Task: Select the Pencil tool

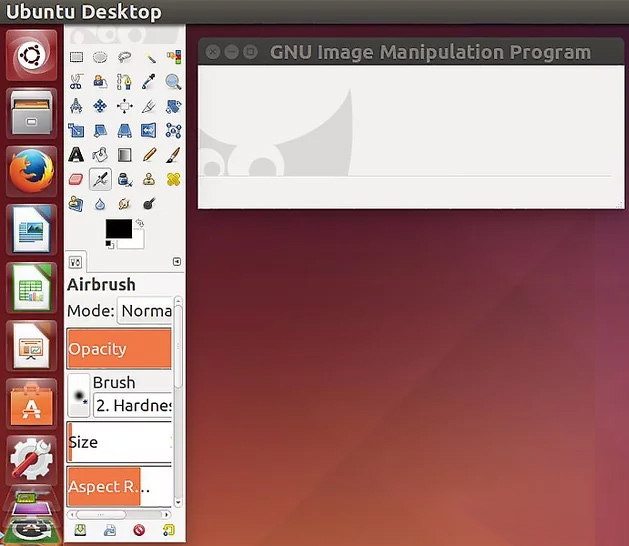Action: [x=149, y=155]
